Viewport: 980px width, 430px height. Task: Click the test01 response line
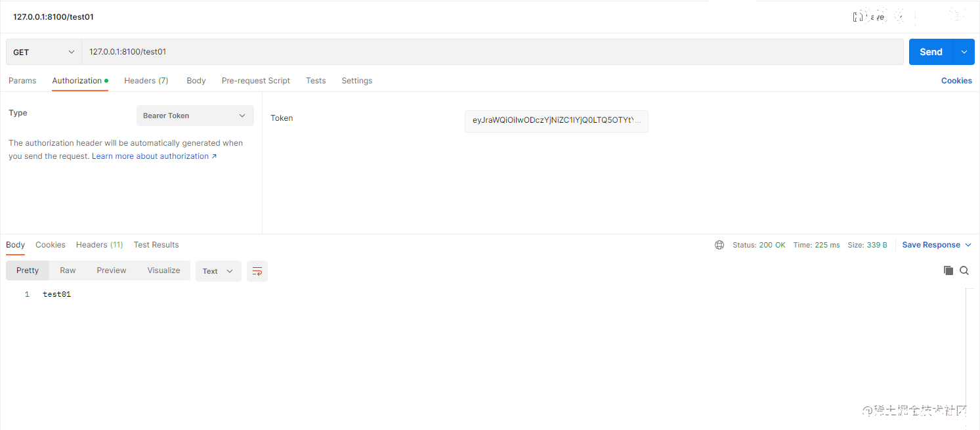(56, 294)
